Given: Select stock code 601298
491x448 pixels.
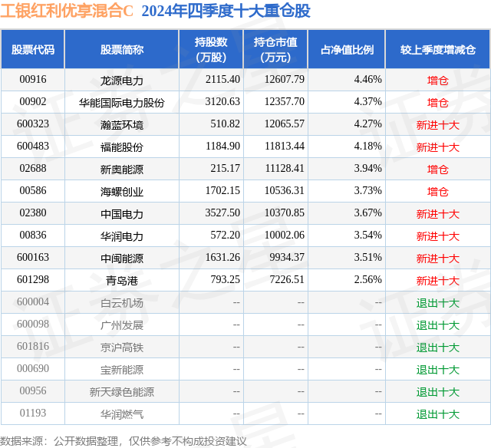Looking at the screenshot, I should (33, 279).
